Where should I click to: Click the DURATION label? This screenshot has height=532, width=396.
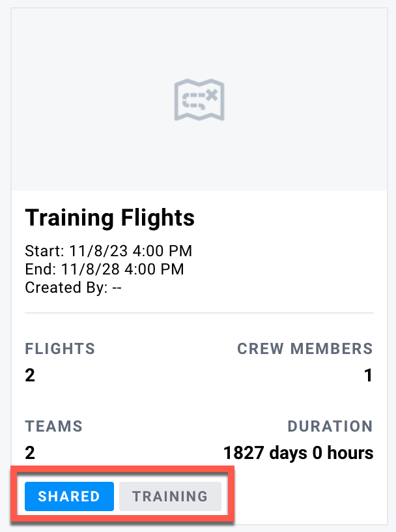pos(330,426)
